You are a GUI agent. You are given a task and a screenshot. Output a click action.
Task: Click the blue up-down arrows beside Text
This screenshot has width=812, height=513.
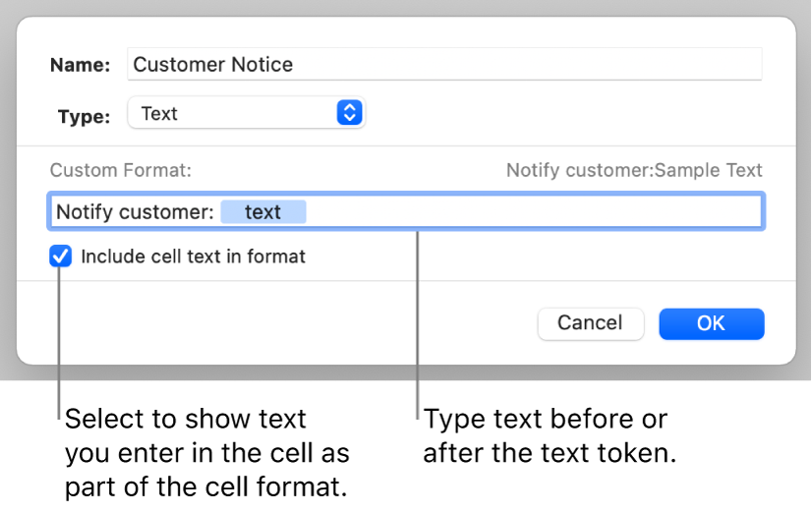point(349,113)
